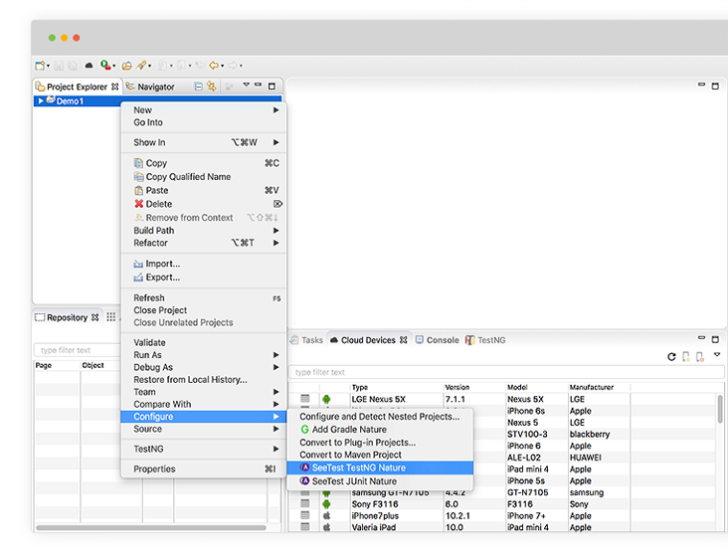
Task: Click release device icon with red badge
Action: (x=700, y=357)
